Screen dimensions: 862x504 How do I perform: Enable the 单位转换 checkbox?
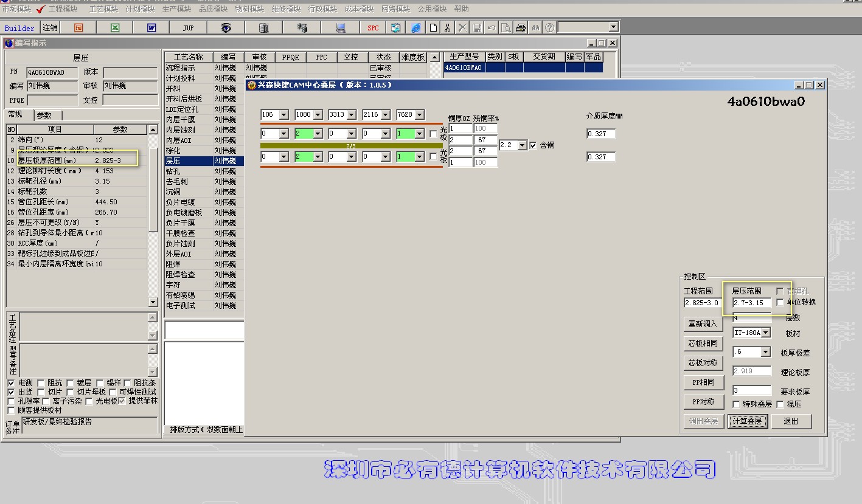(x=780, y=302)
